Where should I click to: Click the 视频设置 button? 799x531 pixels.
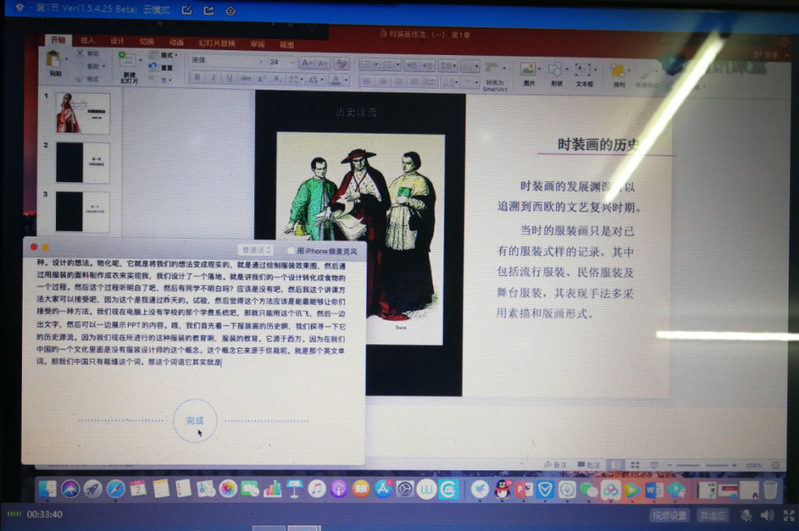(x=669, y=515)
